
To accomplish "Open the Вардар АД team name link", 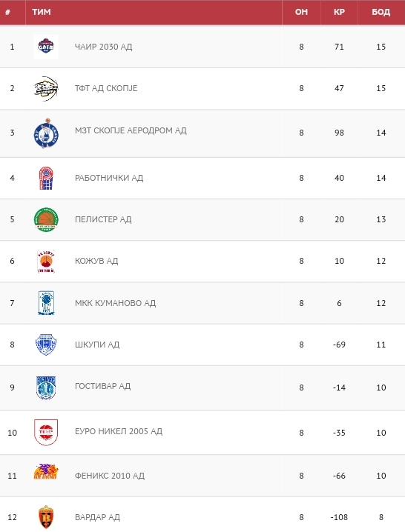I will point(97,517).
